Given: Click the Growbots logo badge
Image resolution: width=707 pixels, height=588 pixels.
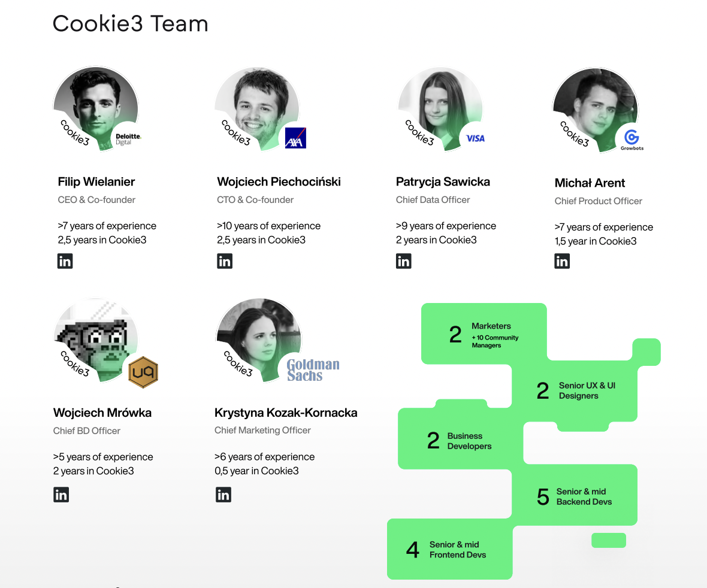Looking at the screenshot, I should (x=632, y=140).
